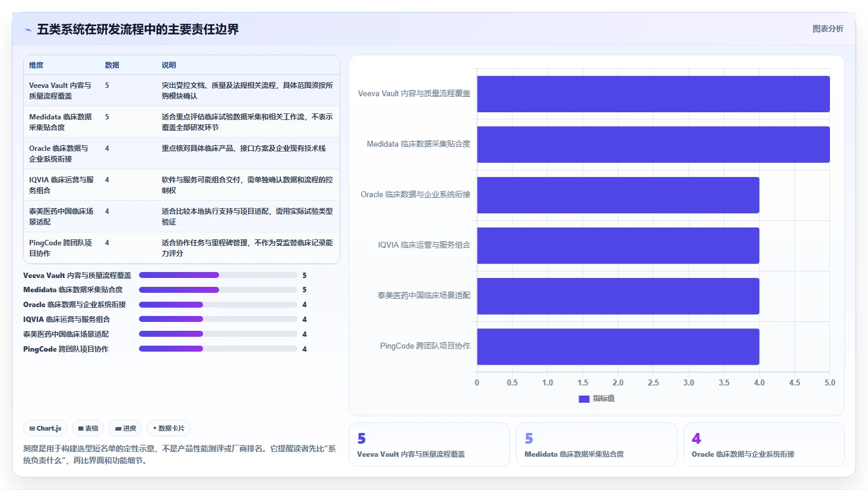The width and height of the screenshot is (868, 490).
Task: Click the 说明 column header
Action: [169, 65]
